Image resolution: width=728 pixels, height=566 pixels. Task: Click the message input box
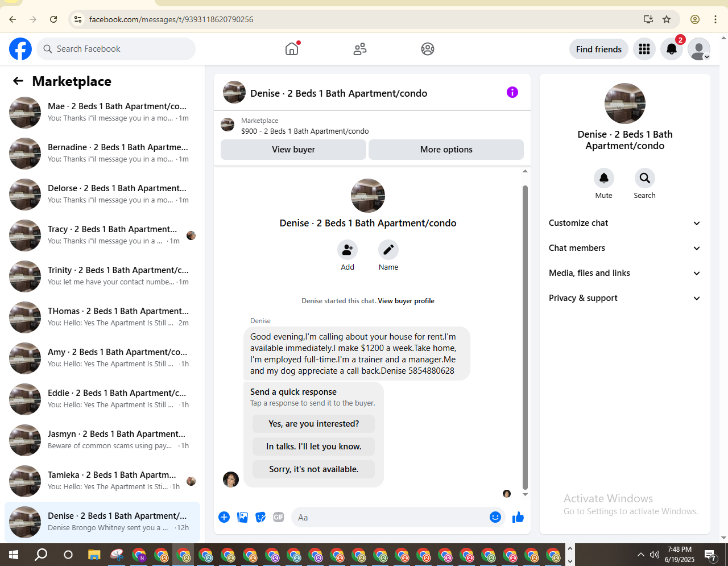pyautogui.click(x=390, y=517)
